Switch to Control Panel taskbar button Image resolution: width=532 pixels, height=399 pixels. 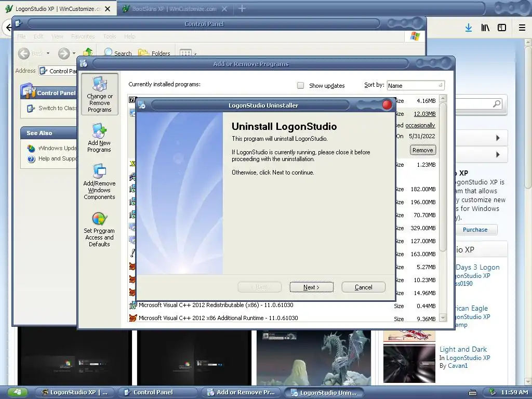158,392
